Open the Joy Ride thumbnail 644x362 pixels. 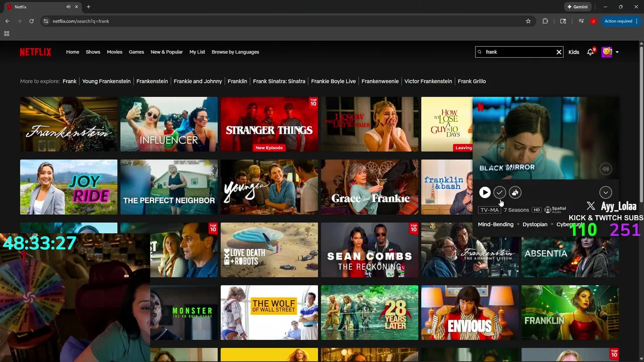click(68, 187)
